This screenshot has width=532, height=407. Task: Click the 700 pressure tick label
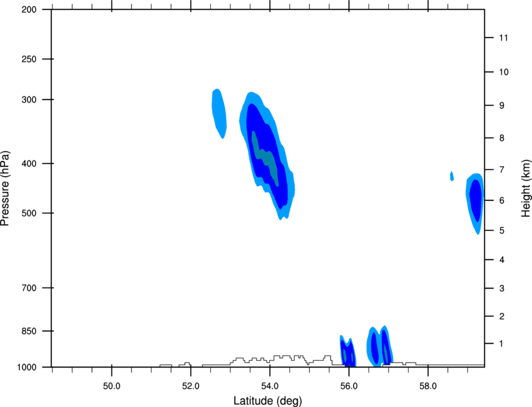coord(29,288)
